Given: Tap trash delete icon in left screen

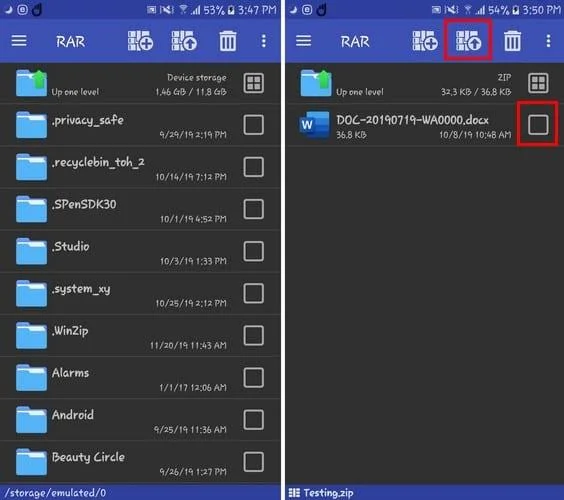Looking at the screenshot, I should tap(228, 41).
